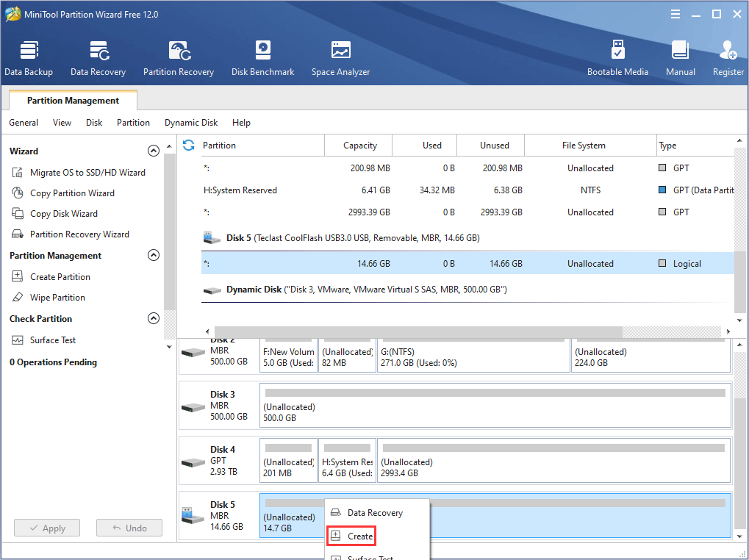The image size is (749, 560).
Task: Select G:(NTFS) block on Disk 2
Action: [x=473, y=356]
